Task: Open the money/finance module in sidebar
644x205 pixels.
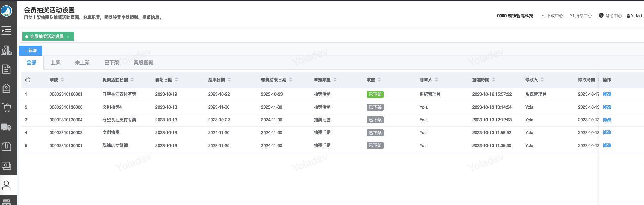Action: pos(6,166)
